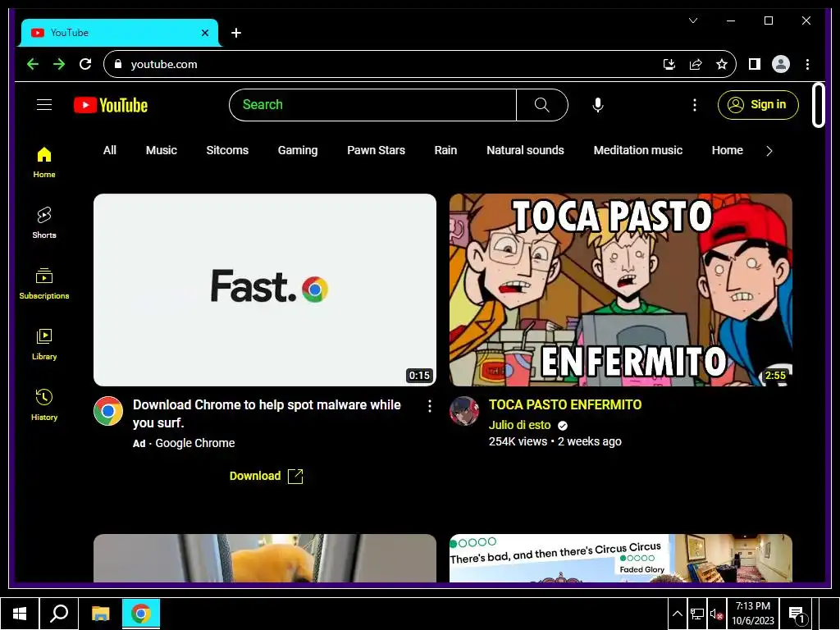
Task: Open the Fast. Chrome ad thumbnail
Action: pyautogui.click(x=265, y=290)
